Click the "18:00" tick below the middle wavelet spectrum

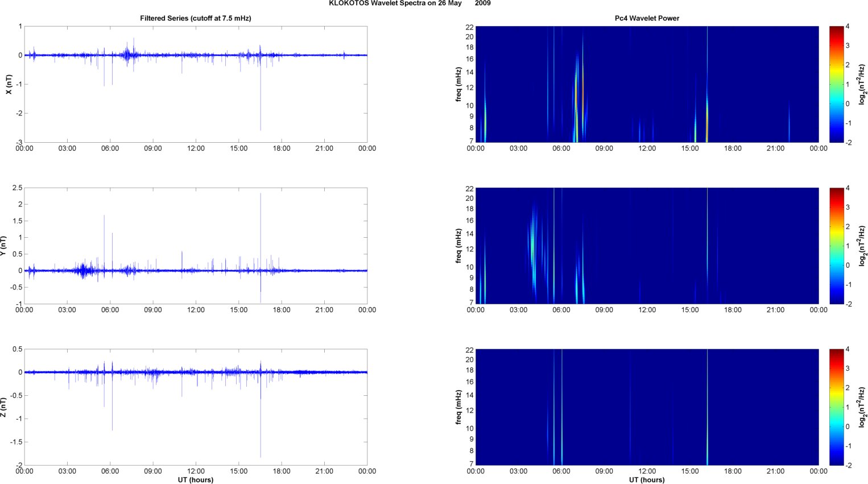tap(733, 310)
